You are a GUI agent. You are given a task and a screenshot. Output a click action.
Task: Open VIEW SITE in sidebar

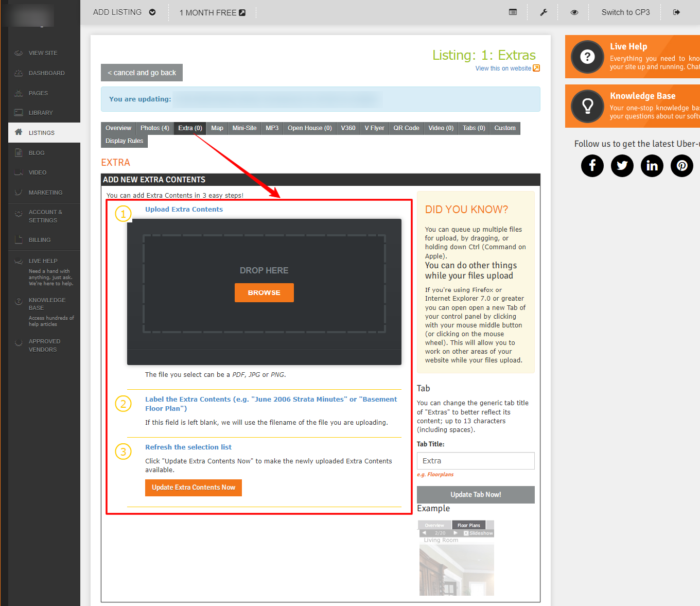pos(44,53)
